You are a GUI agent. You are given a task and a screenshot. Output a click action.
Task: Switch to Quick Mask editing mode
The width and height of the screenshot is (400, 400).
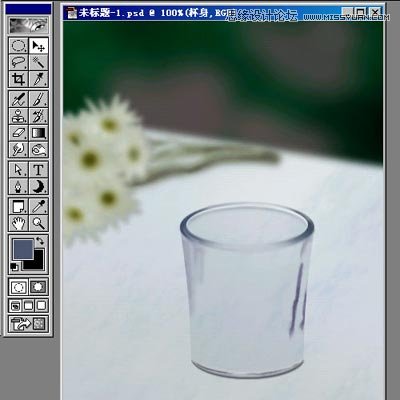[38, 287]
